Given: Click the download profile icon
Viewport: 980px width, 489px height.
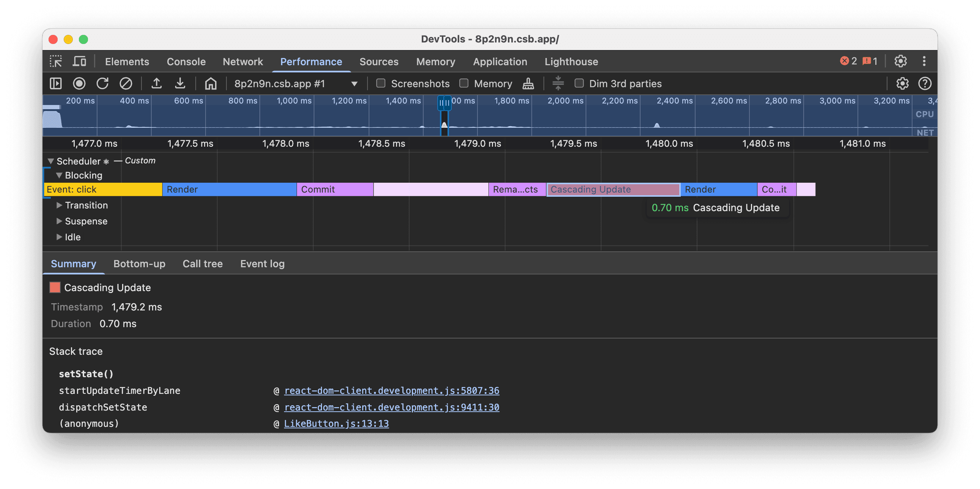Looking at the screenshot, I should (180, 83).
